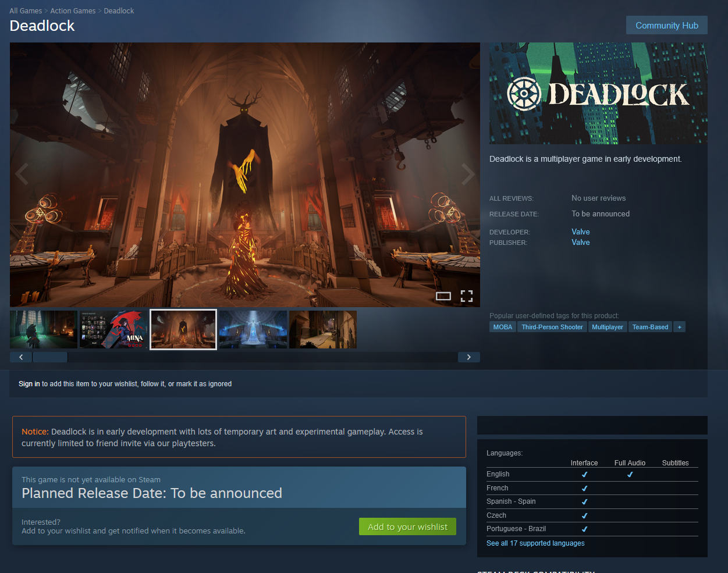The height and width of the screenshot is (573, 728).
Task: Select the street scene thumbnail
Action: [323, 329]
